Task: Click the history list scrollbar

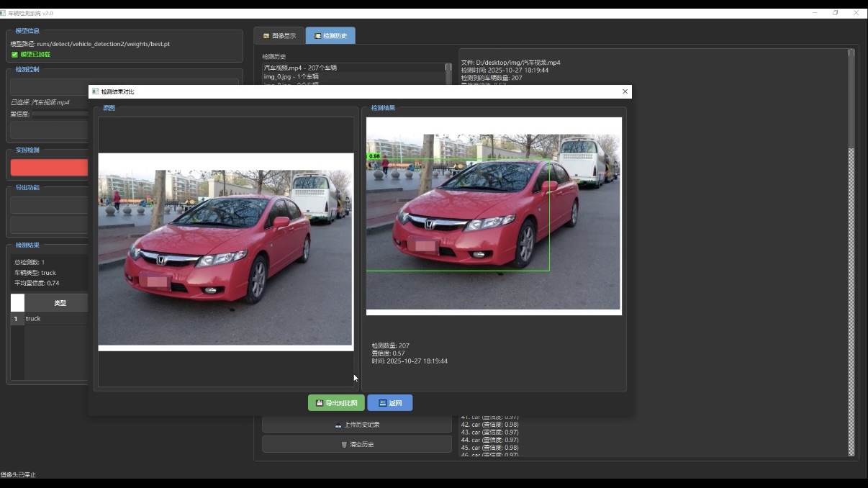Action: point(448,74)
